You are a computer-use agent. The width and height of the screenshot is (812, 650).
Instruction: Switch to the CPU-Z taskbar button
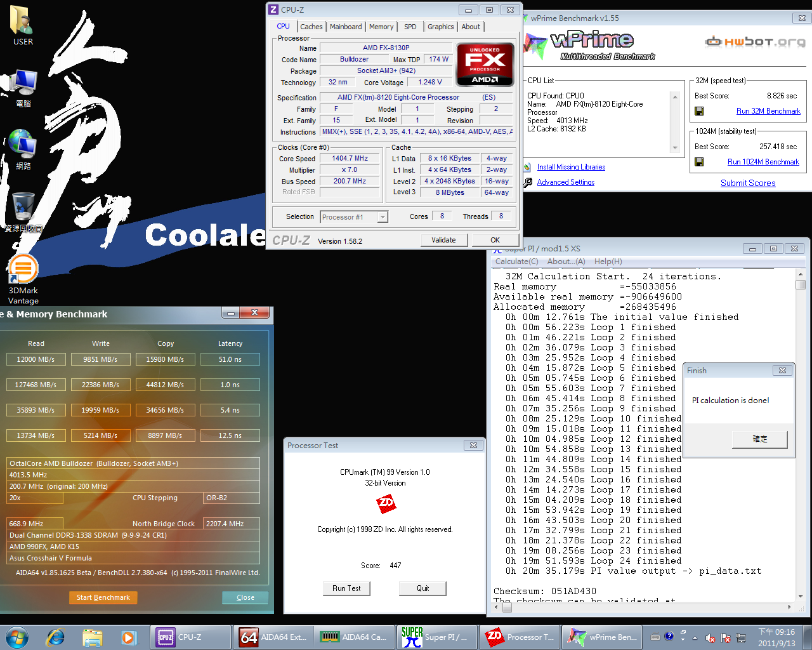point(191,637)
